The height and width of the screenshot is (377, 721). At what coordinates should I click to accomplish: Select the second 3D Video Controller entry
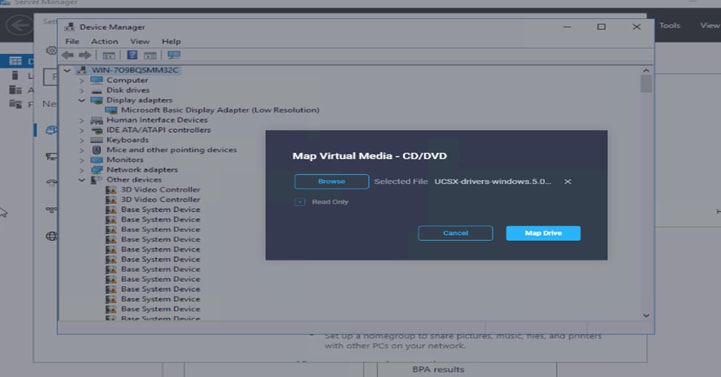pyautogui.click(x=160, y=200)
